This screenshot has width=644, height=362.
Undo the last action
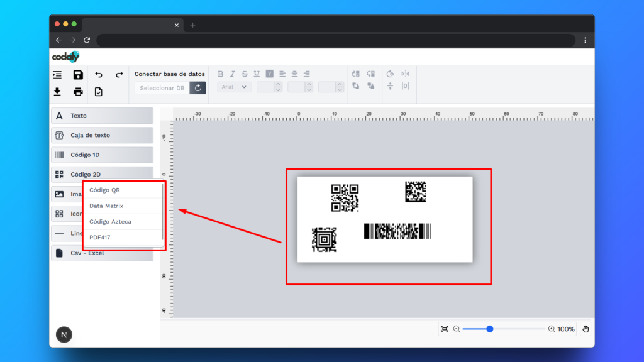click(x=99, y=75)
